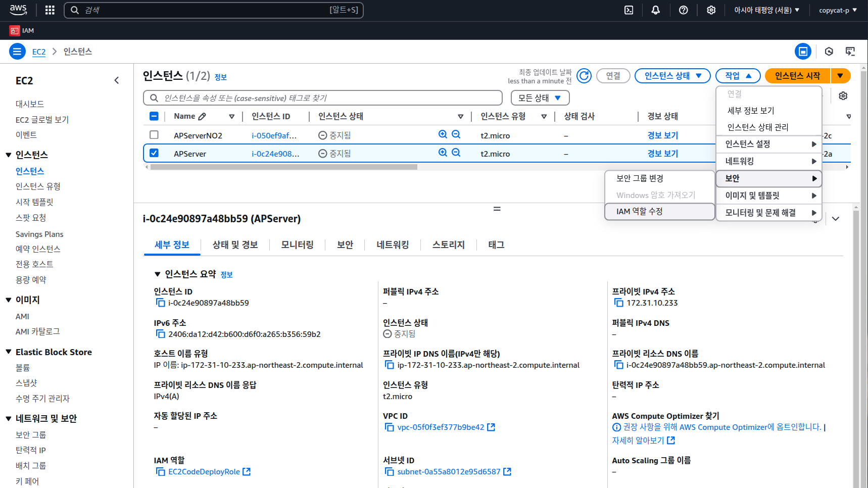Copy private IPv4 address 172.31.10.233
Viewport: 868px width, 488px height.
(618, 303)
